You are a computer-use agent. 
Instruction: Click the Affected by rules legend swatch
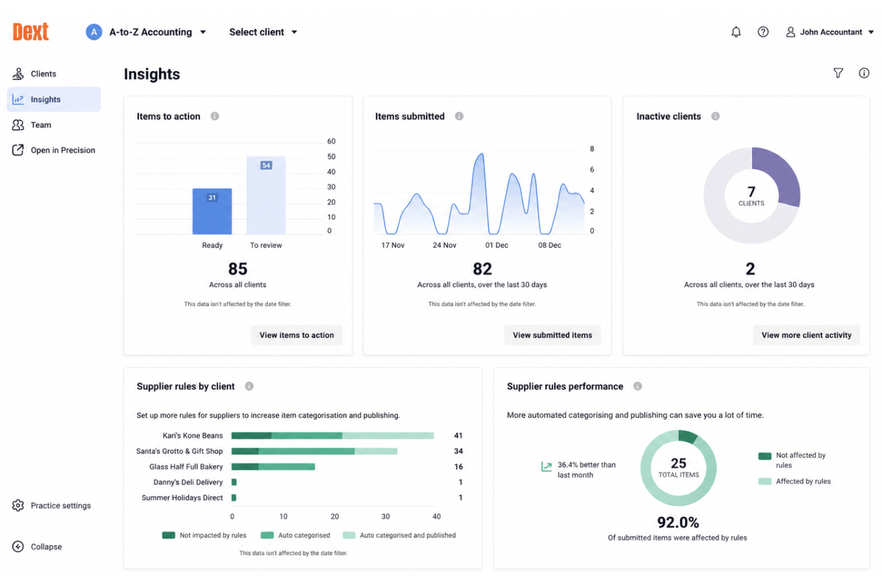[765, 481]
